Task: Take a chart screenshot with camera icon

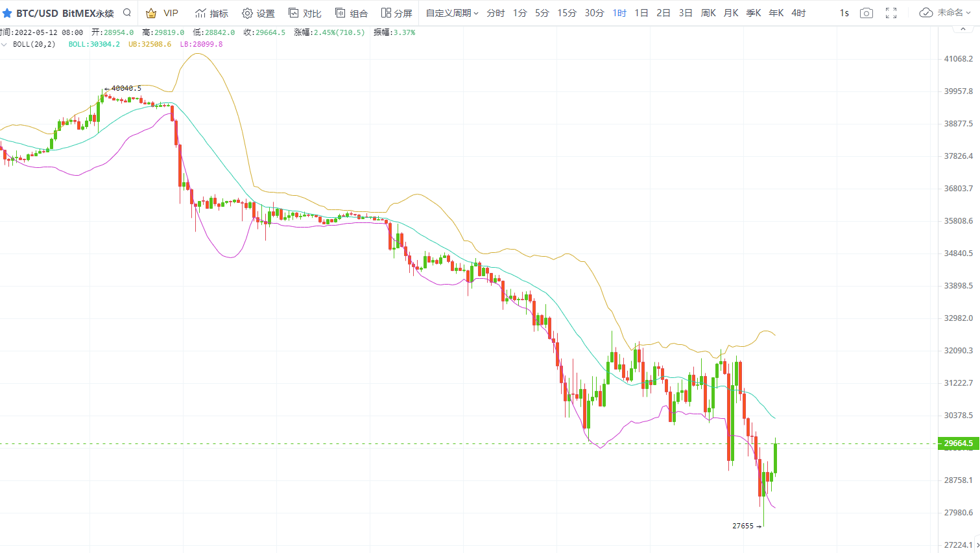Action: click(866, 13)
